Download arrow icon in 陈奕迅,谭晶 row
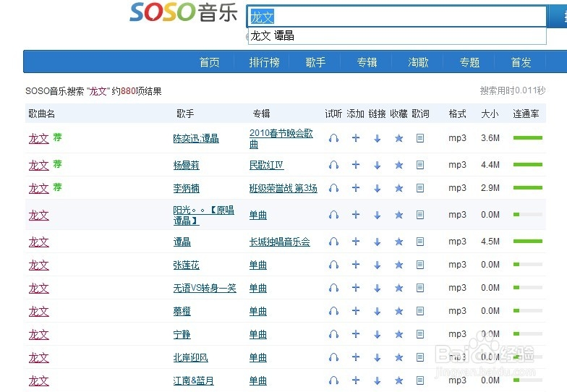This screenshot has width=567, height=392. click(378, 139)
